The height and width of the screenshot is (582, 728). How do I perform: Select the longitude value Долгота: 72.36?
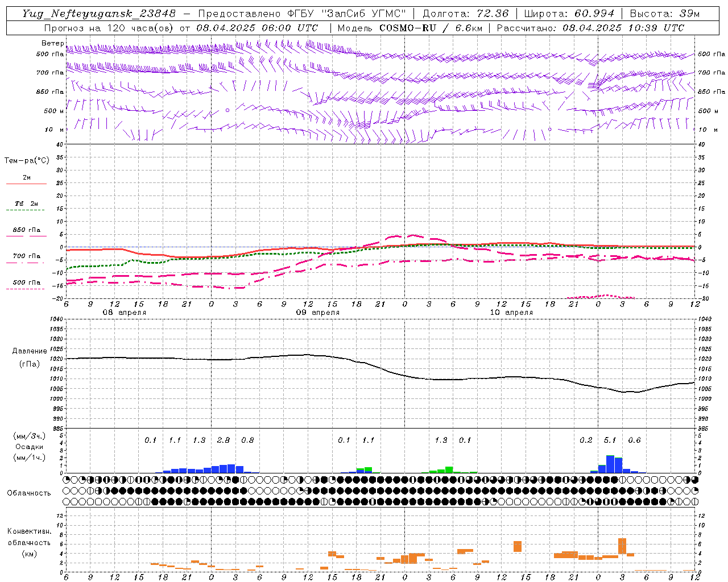click(x=465, y=14)
